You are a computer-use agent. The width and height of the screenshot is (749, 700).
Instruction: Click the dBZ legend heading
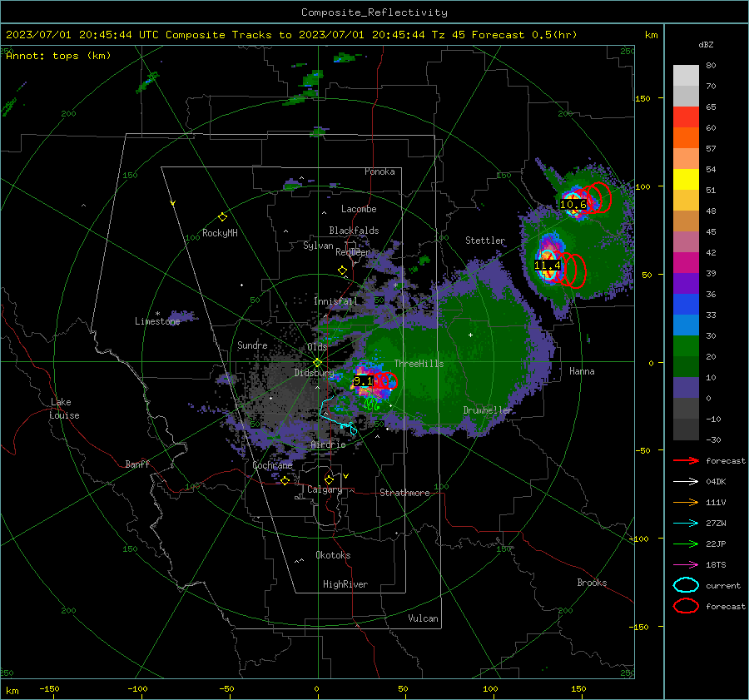click(706, 44)
